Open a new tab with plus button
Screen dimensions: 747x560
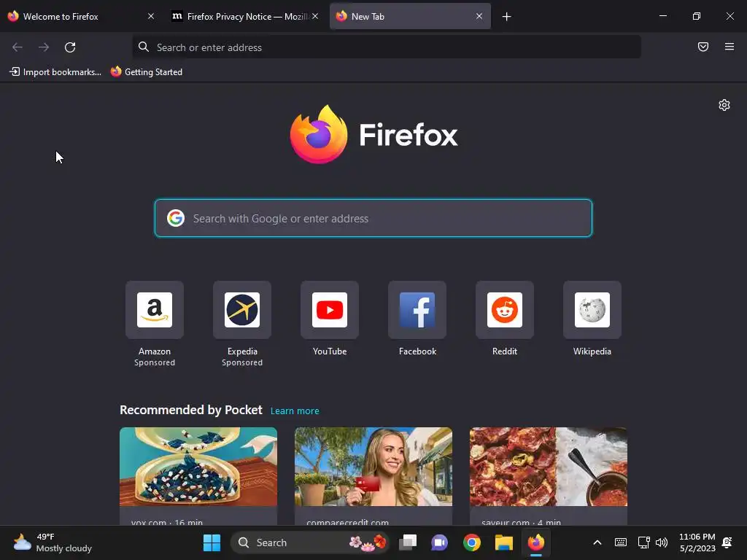pyautogui.click(x=506, y=17)
